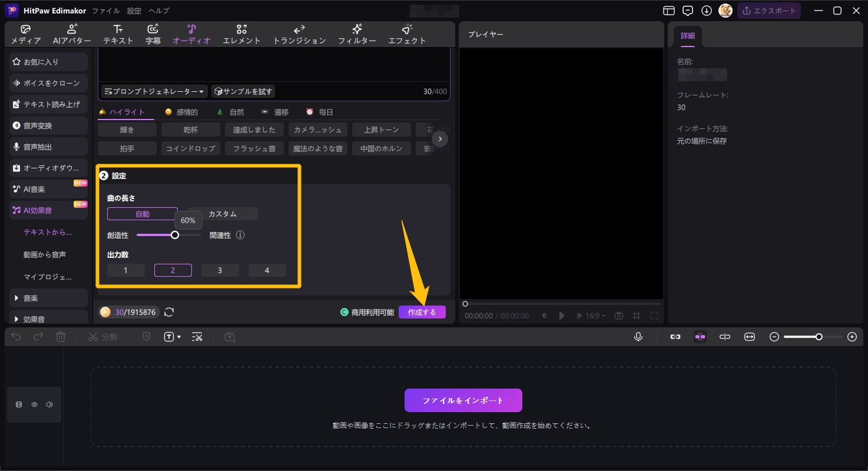Open the テキスト text tab

click(118, 35)
